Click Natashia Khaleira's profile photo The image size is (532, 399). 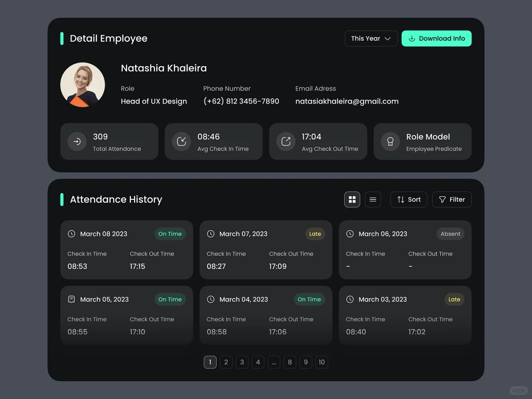[83, 85]
